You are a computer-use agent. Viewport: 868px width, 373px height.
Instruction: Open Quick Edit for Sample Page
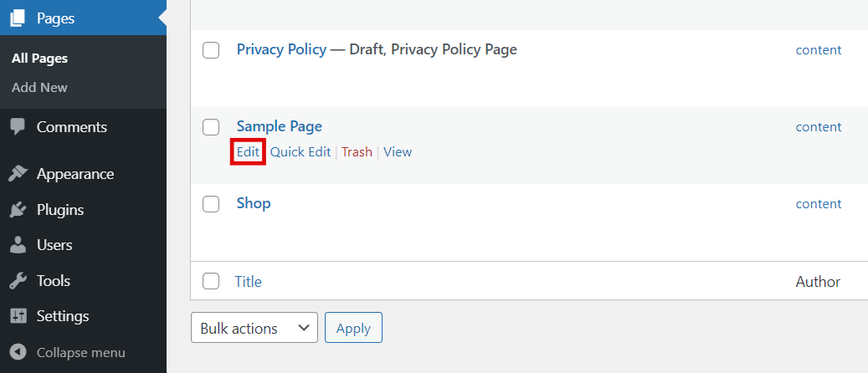[x=300, y=152]
